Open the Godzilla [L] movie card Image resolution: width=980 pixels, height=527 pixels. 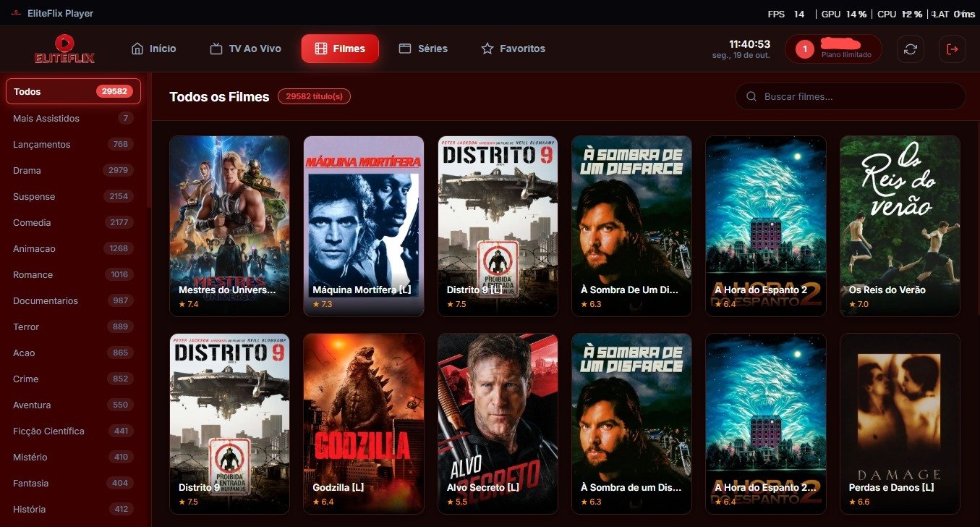coord(364,423)
